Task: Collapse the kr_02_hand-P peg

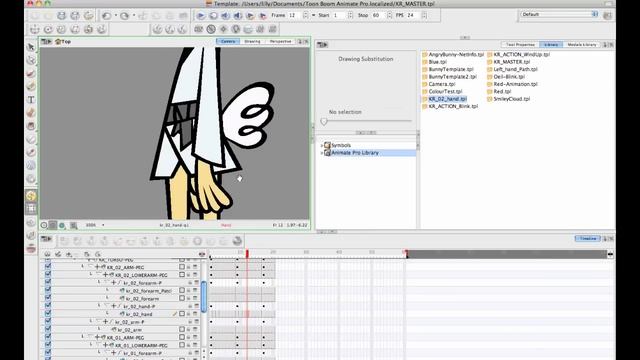Action: (x=107, y=306)
